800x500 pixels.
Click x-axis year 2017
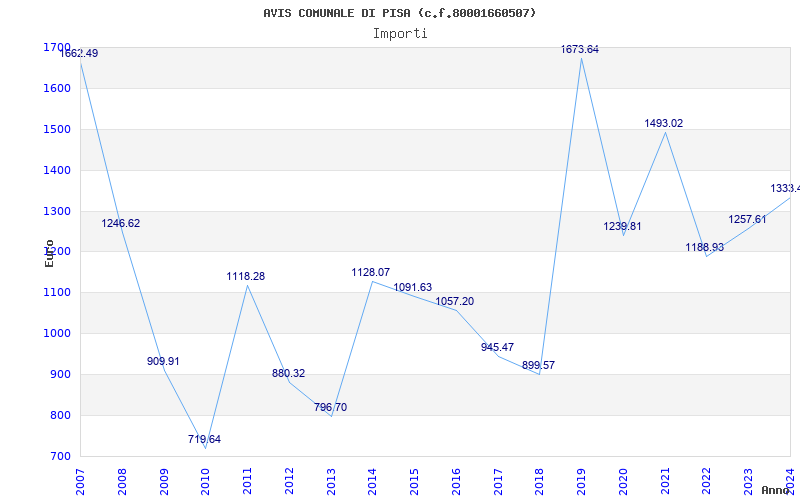tap(498, 482)
